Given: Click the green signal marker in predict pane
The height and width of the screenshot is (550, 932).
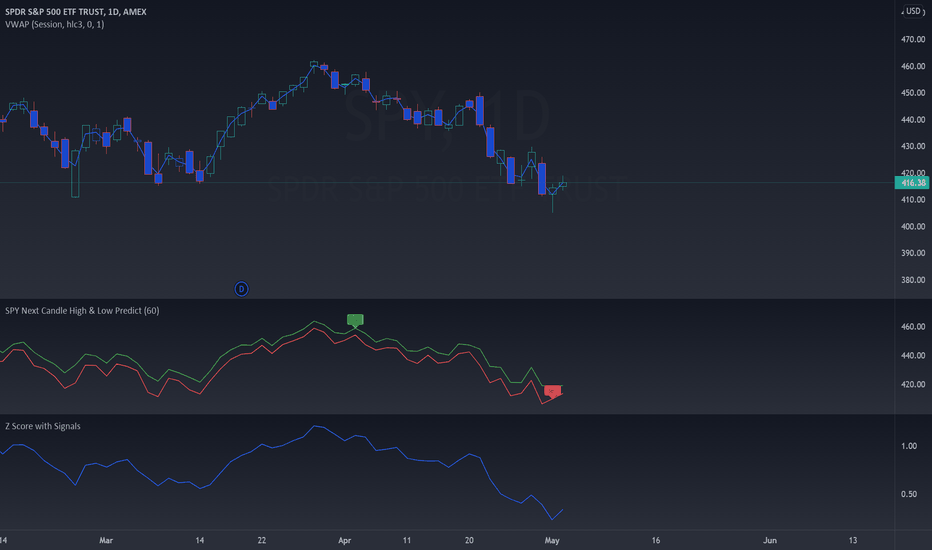Looking at the screenshot, I should click(x=355, y=320).
